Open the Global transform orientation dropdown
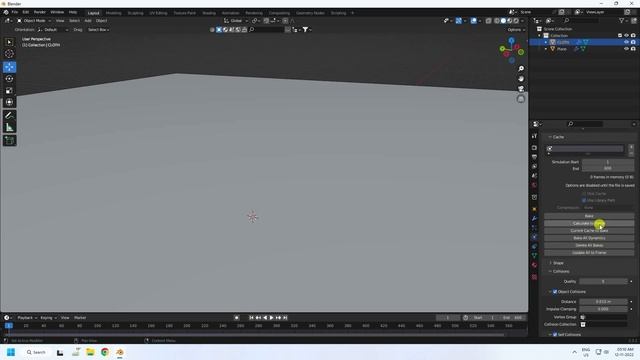The image size is (640, 360). 236,21
